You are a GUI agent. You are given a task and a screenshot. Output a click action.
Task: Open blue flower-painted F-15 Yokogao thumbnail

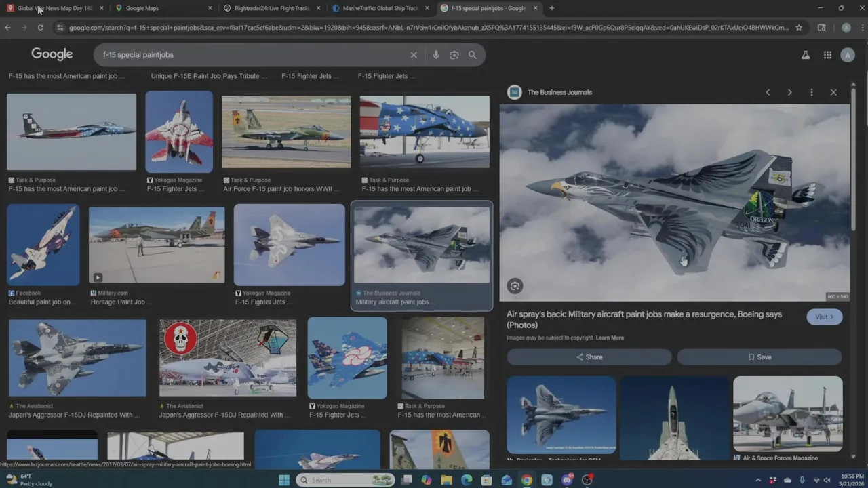pos(347,358)
